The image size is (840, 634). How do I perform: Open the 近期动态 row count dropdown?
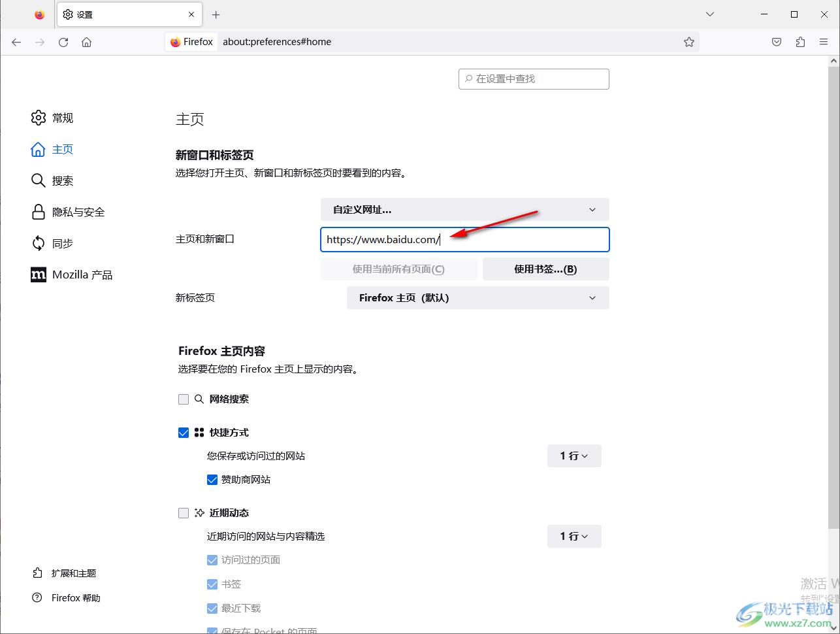point(574,536)
